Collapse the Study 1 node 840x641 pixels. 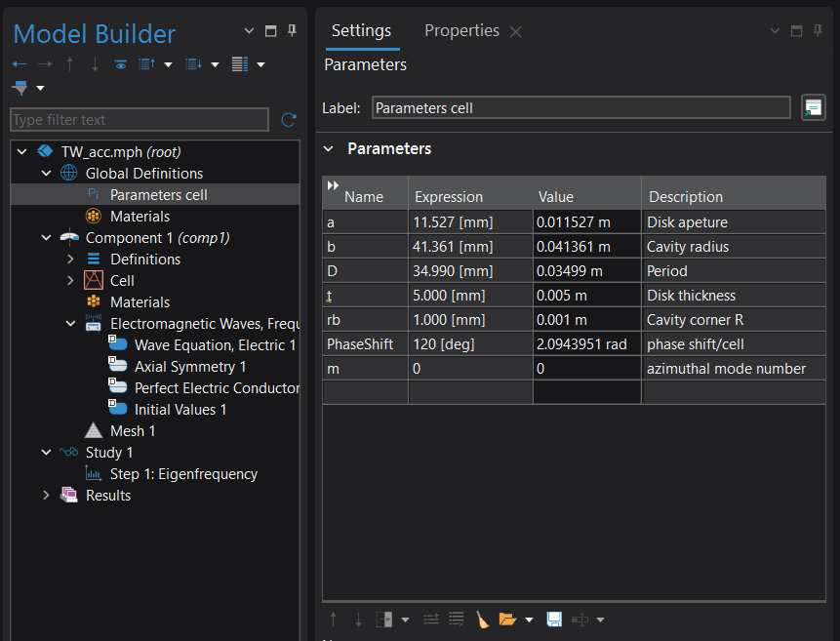[46, 453]
